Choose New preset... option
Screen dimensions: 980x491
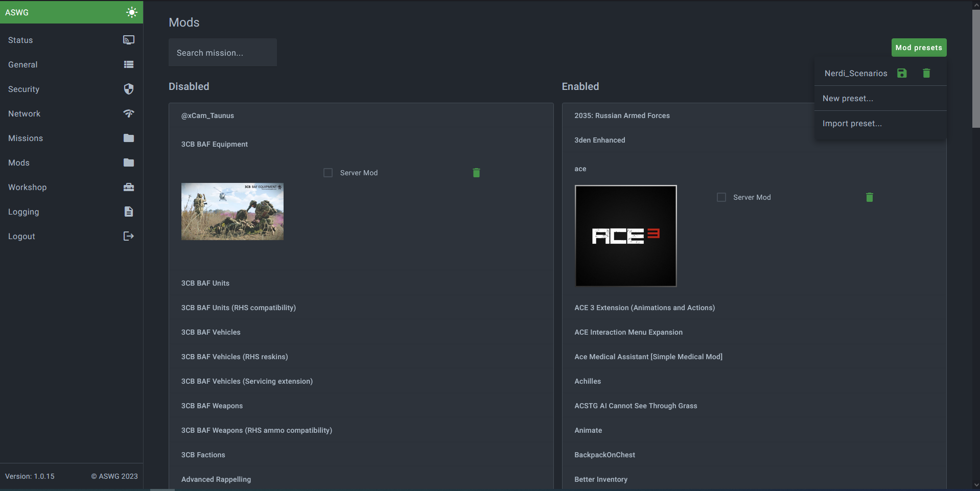880,98
